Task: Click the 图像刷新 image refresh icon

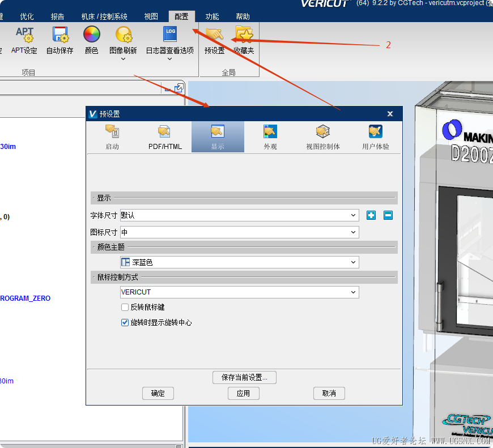Action: click(x=124, y=35)
